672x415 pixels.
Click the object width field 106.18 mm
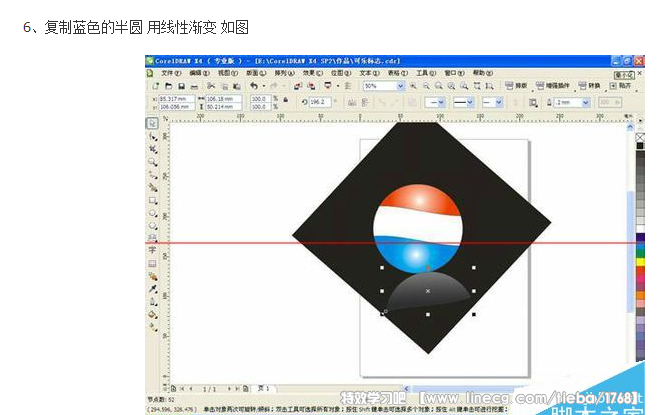(x=224, y=99)
